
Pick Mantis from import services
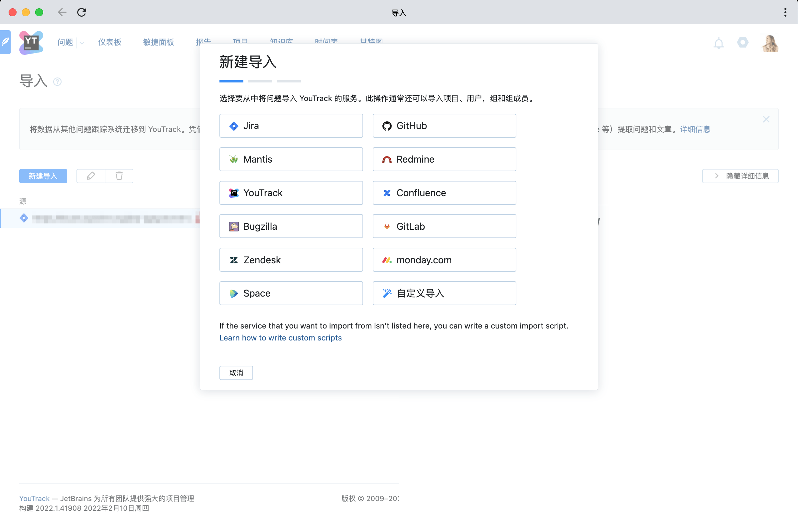coord(291,160)
